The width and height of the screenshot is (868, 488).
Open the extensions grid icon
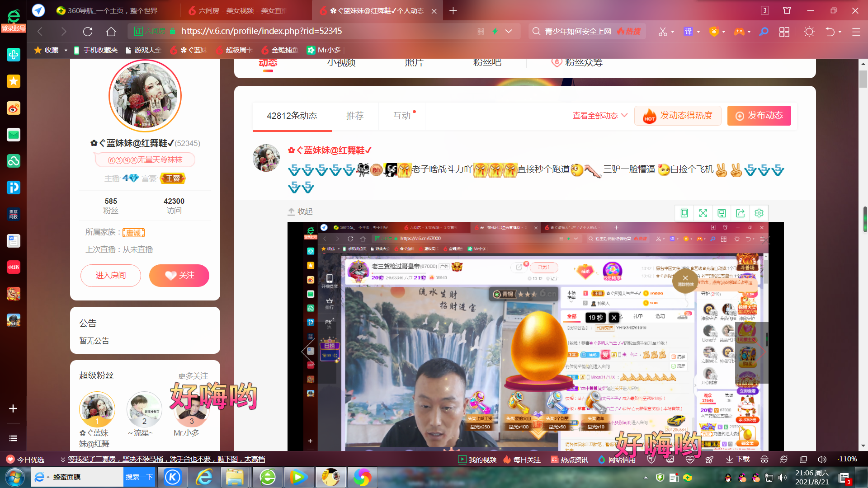(x=784, y=32)
